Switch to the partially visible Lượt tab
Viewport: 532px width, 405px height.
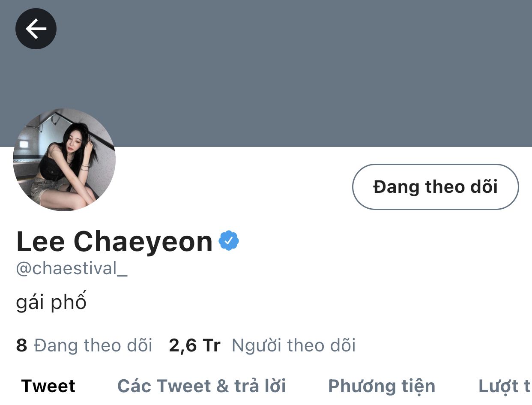[x=505, y=387]
